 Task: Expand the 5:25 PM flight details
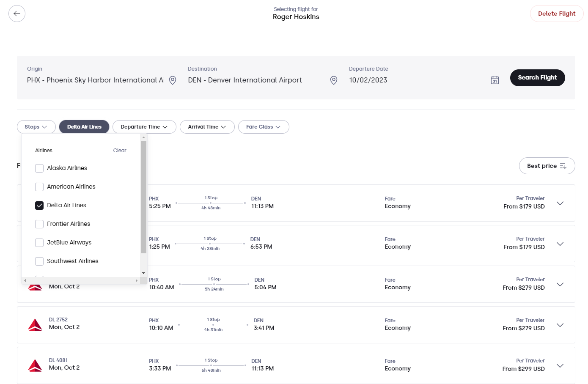click(560, 203)
